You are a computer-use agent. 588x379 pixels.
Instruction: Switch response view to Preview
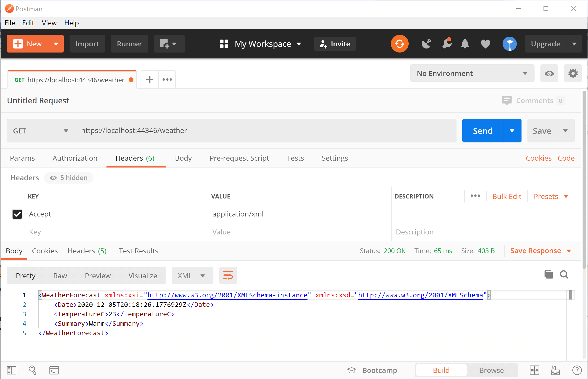[x=98, y=275]
